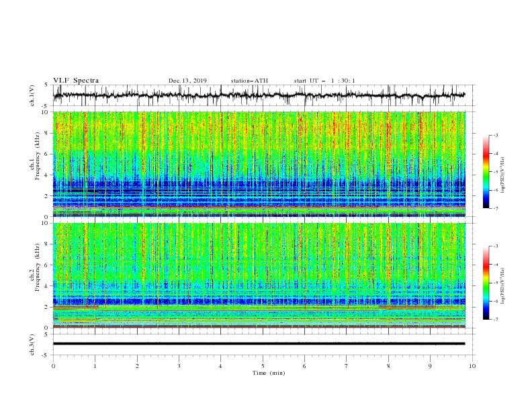Image resolution: width=532 pixels, height=411 pixels.
Task: Click the 'VLF Spectra' title text
Action: click(x=76, y=81)
